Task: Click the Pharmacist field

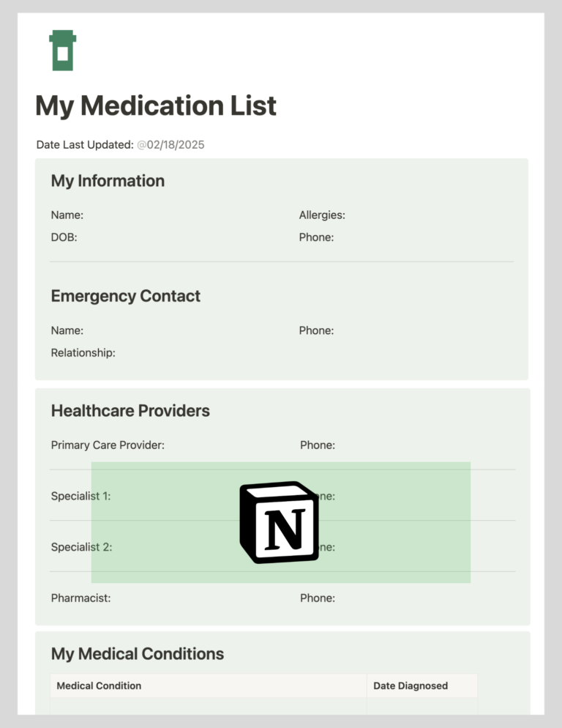Action: click(80, 598)
